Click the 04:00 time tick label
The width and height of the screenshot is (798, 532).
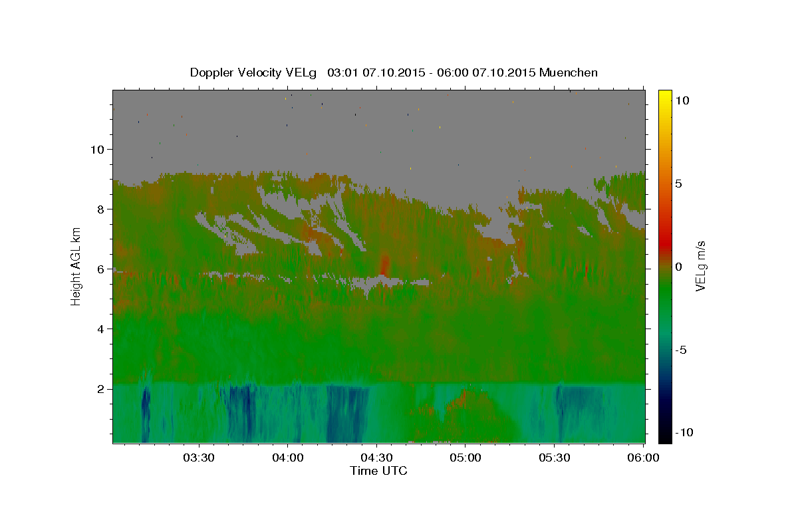tap(288, 458)
